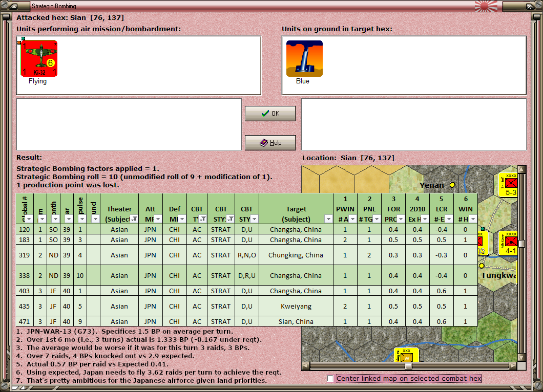Click the '1 production point was lost' result line
The image size is (543, 392).
tap(68, 185)
